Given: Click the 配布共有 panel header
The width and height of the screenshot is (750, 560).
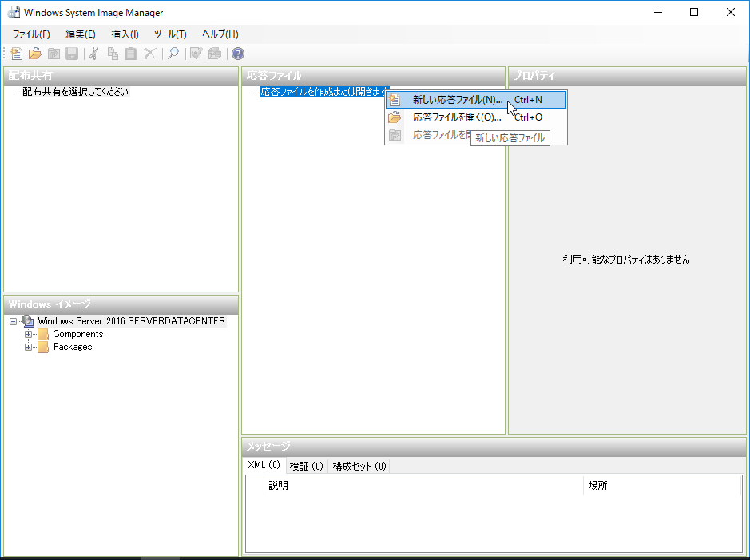Looking at the screenshot, I should click(121, 76).
